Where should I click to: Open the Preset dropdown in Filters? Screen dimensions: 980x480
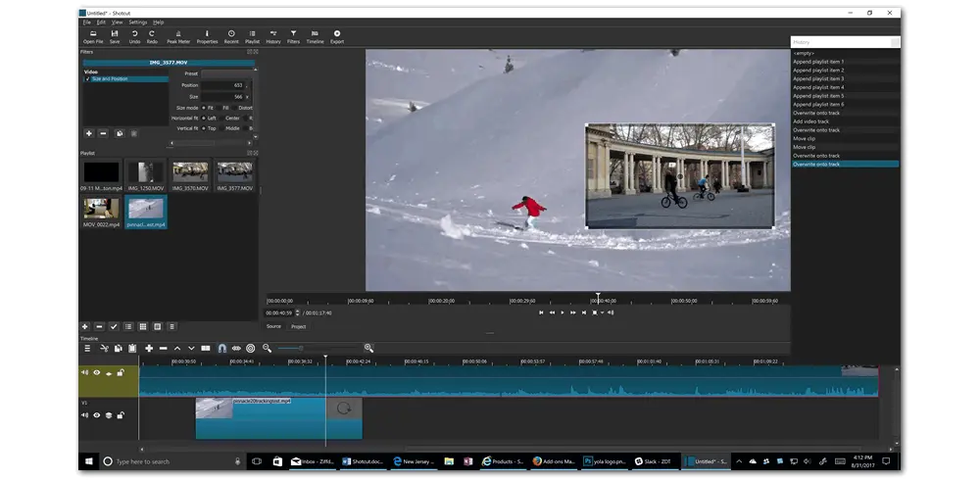pos(225,73)
